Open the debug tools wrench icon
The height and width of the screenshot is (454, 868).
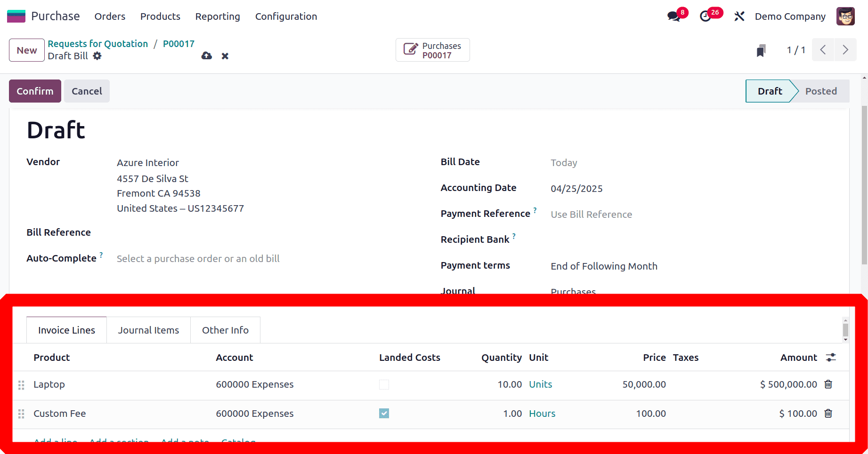point(739,16)
